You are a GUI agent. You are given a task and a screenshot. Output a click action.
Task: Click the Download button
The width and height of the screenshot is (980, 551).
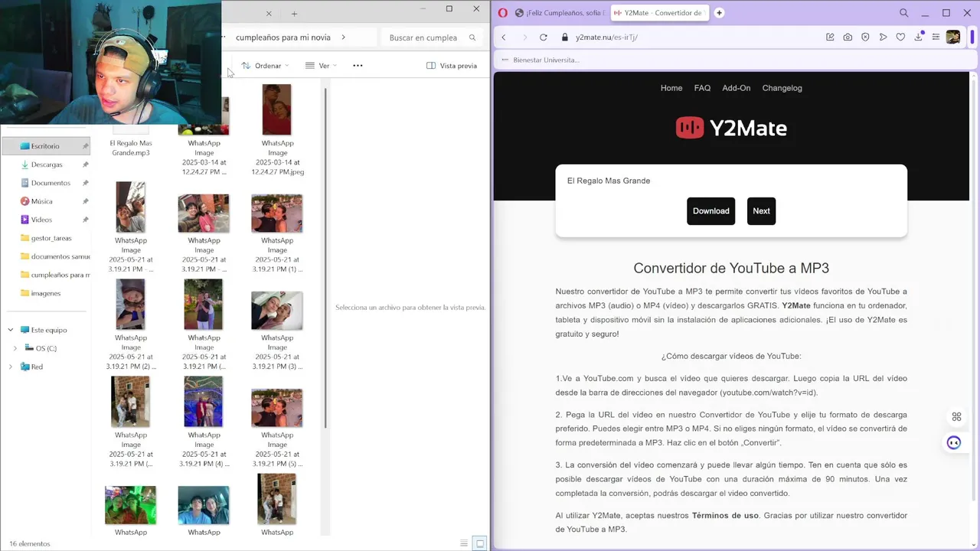tap(711, 211)
